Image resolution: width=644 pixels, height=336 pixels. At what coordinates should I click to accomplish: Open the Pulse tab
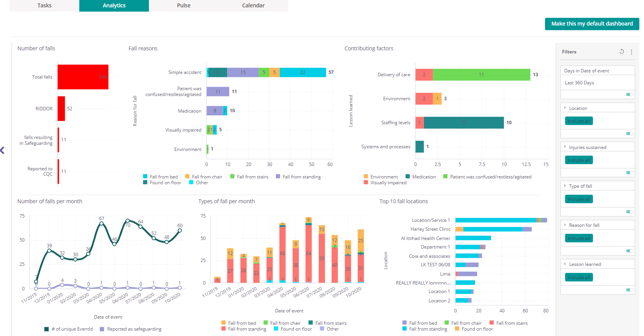click(184, 5)
